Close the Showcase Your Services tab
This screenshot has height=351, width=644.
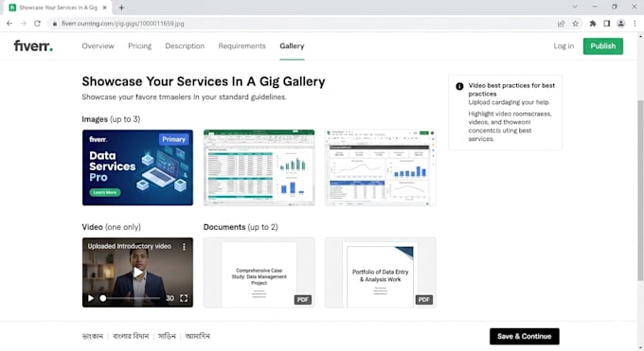[105, 8]
